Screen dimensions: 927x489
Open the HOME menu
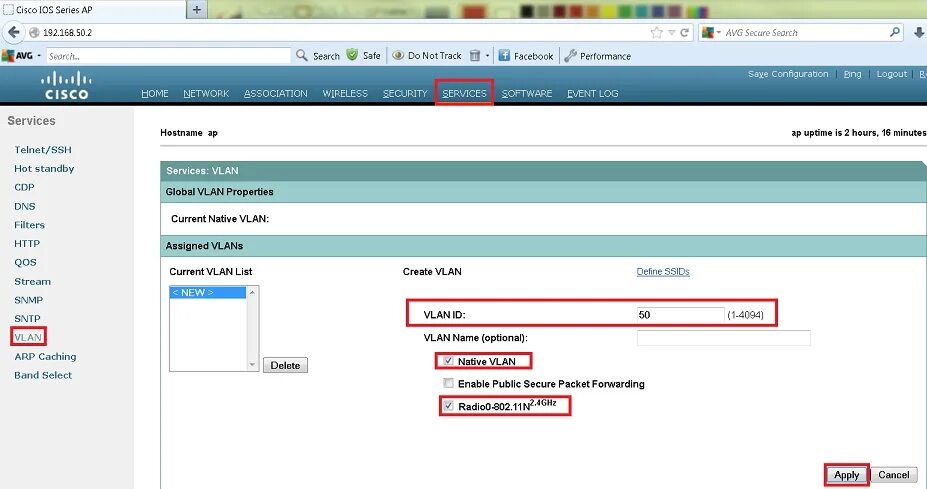[x=155, y=93]
